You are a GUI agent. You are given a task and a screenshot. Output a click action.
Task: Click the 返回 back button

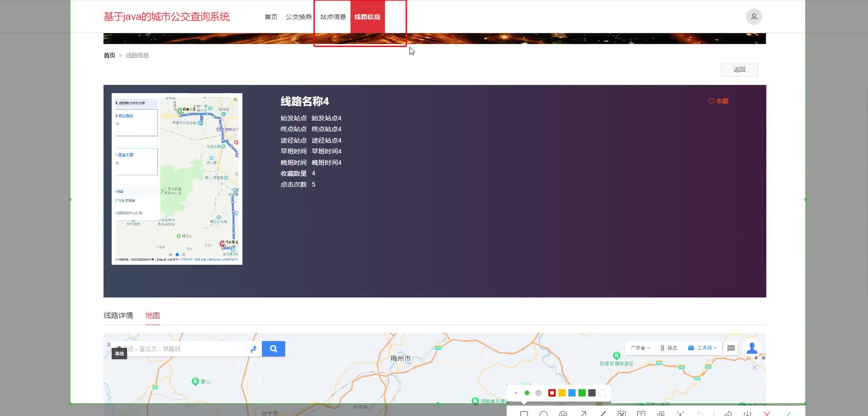point(739,69)
